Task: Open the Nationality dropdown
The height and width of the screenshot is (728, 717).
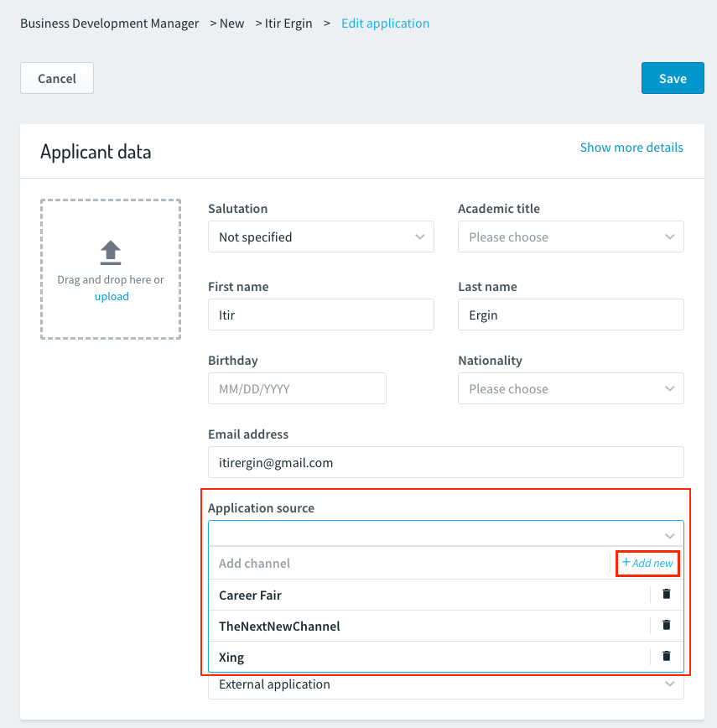Action: (x=571, y=388)
